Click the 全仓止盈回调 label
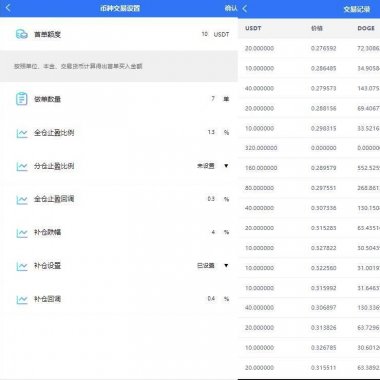The image size is (380, 380). [54, 199]
